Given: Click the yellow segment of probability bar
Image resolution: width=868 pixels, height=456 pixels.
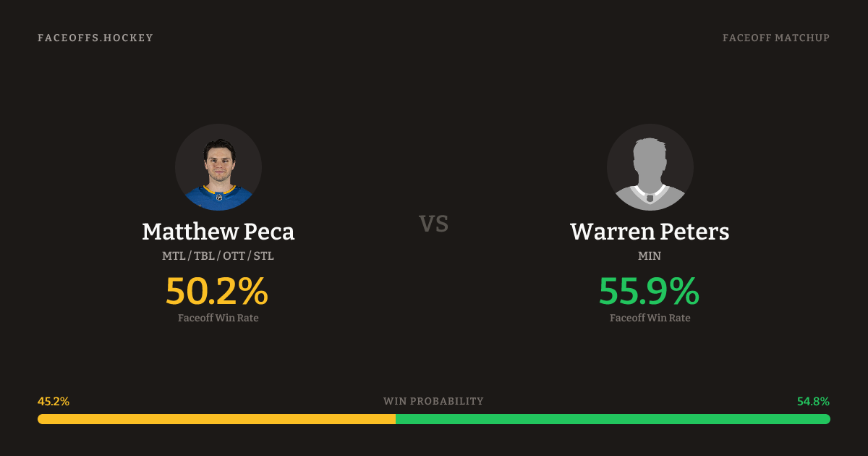Looking at the screenshot, I should [216, 419].
